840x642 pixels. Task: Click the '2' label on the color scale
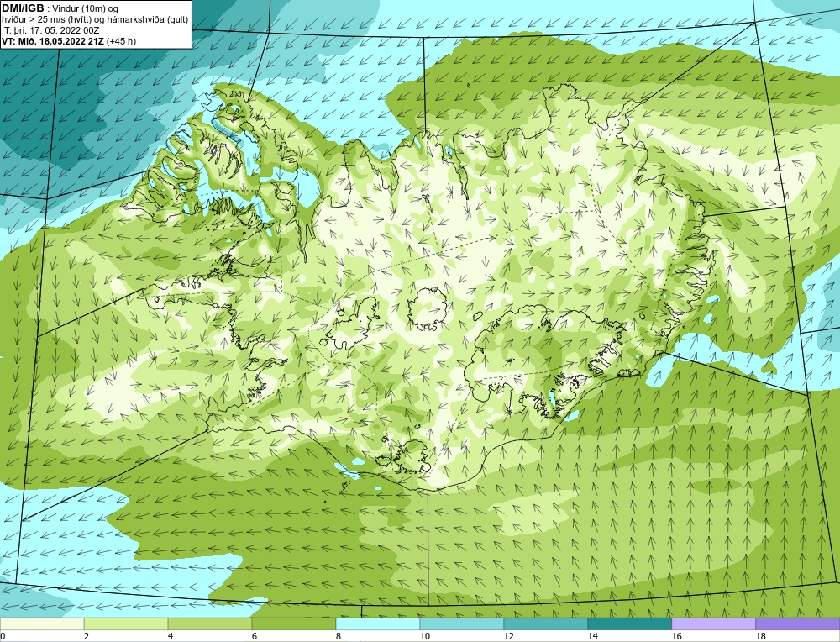pos(87,636)
